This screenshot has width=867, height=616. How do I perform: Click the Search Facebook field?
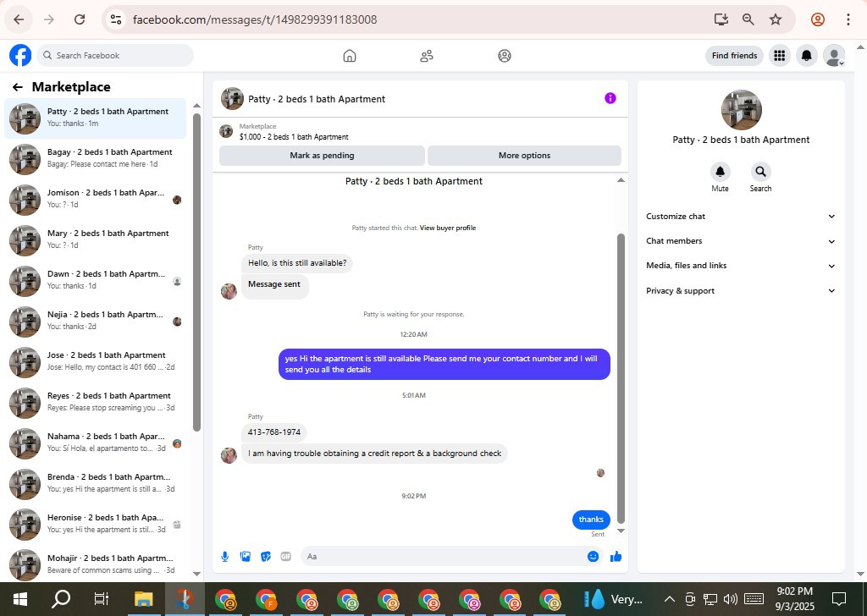(x=115, y=56)
